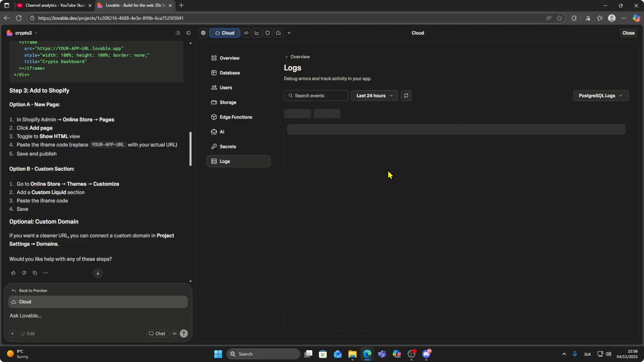The height and width of the screenshot is (362, 644).
Task: Copy the message with copy icon
Action: [x=35, y=273]
